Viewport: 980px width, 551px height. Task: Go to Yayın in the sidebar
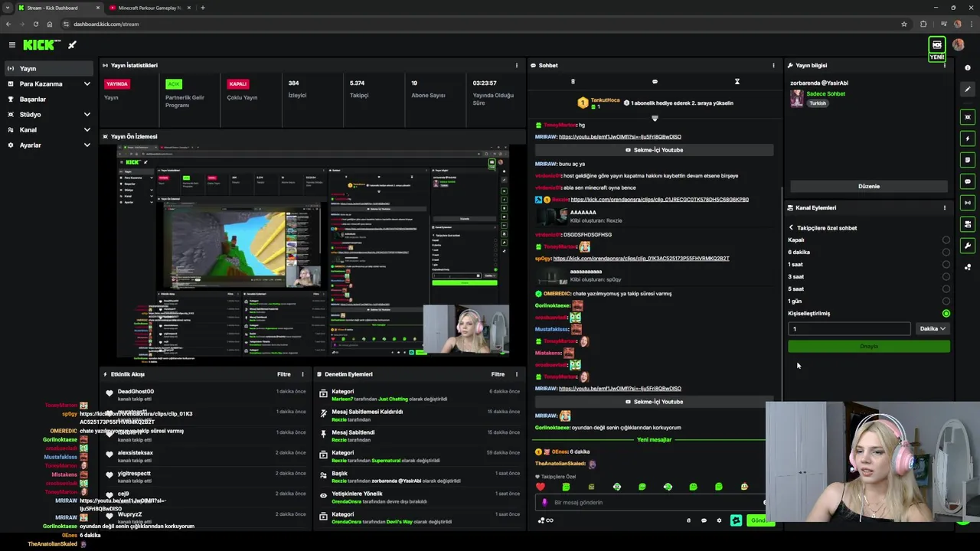coord(49,68)
